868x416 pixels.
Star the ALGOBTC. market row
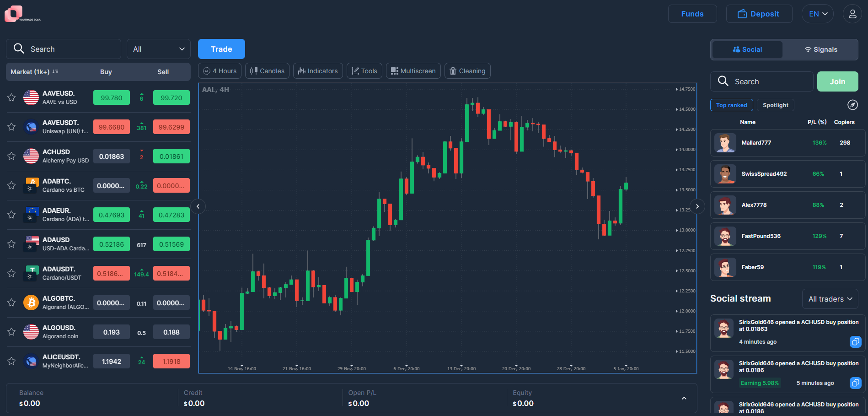click(11, 303)
